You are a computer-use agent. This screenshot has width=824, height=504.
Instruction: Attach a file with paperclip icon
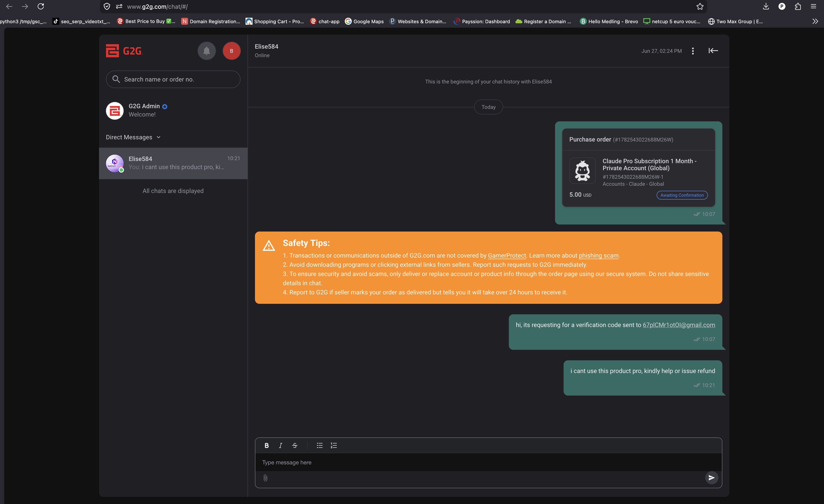pos(265,478)
